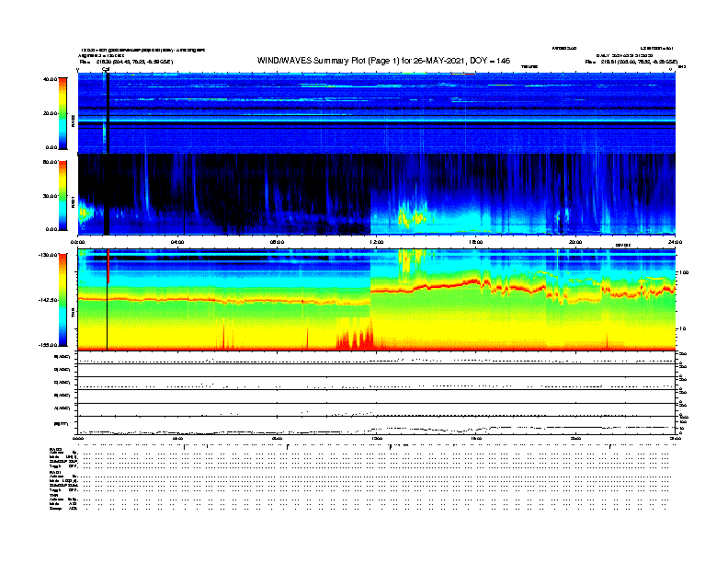
Task: Click the 00:00 label under the bottom line plots
Action: pyautogui.click(x=78, y=438)
